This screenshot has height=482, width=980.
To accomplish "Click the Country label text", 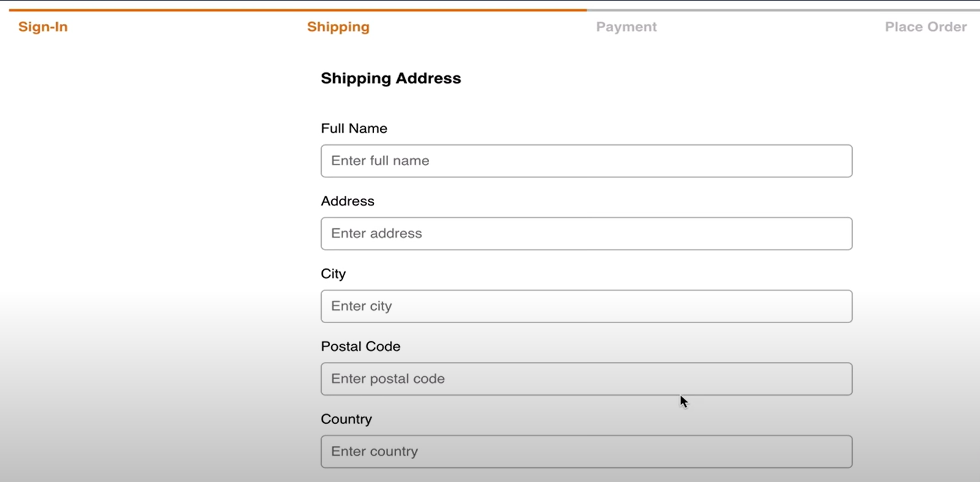I will click(x=346, y=419).
